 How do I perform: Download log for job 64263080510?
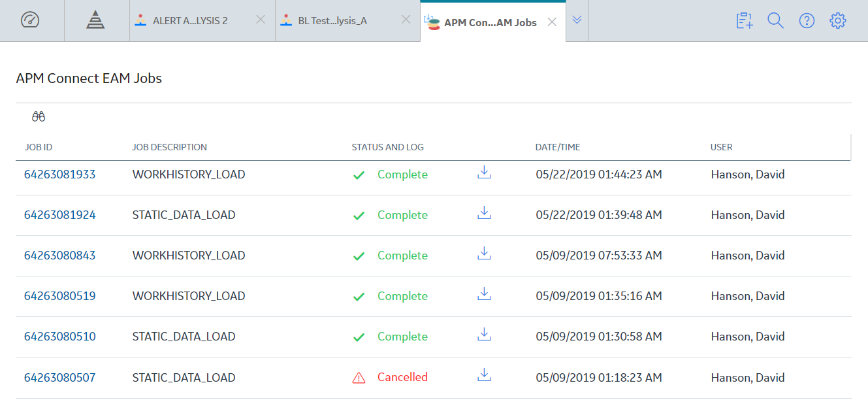pyautogui.click(x=484, y=335)
